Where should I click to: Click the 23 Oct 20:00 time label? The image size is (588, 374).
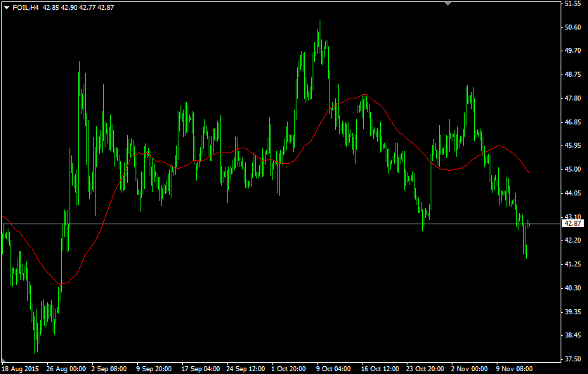click(426, 369)
